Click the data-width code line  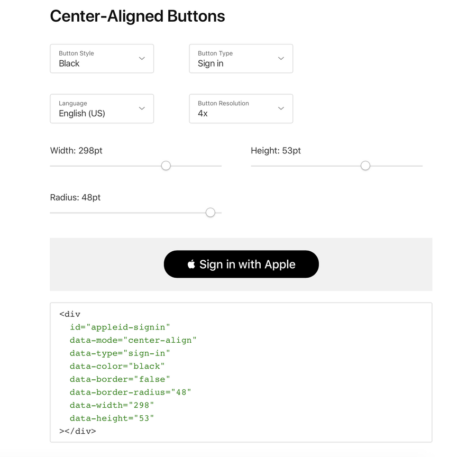(x=112, y=405)
